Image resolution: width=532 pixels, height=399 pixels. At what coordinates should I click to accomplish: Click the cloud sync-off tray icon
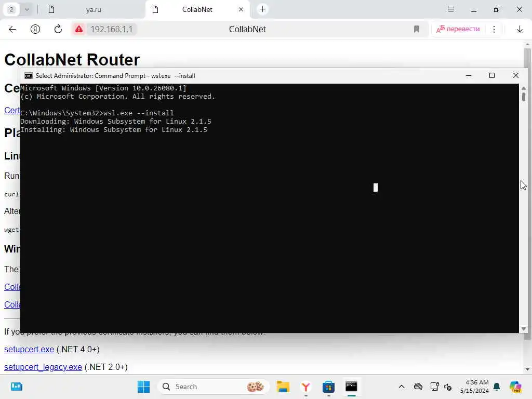tap(418, 387)
